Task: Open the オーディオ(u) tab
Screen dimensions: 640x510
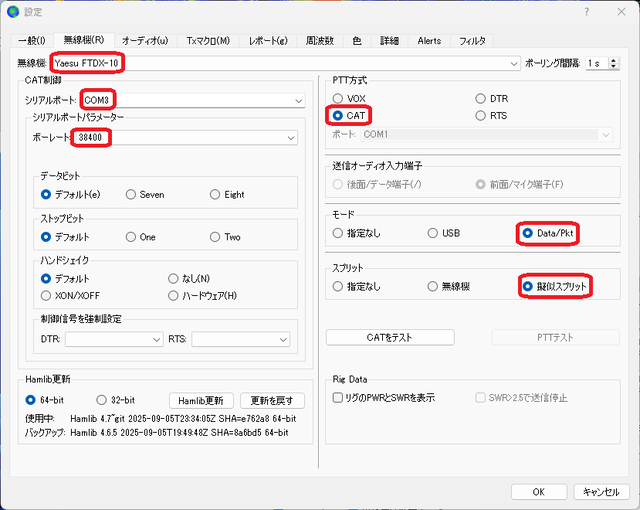Action: coord(145,41)
